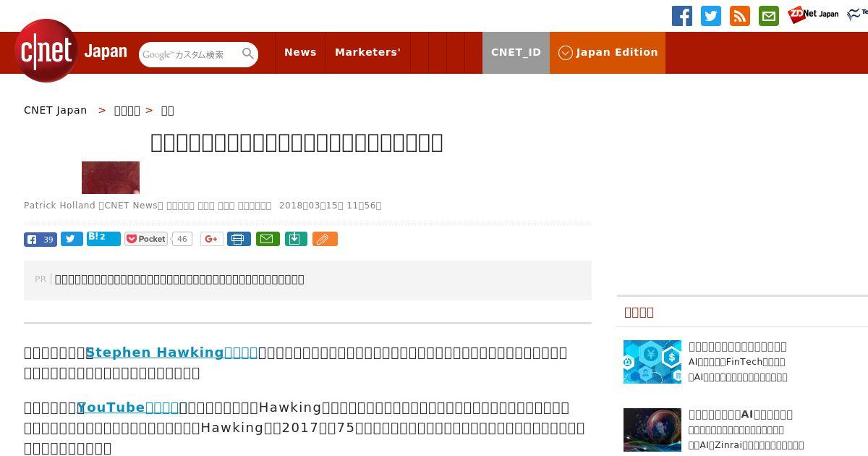The image size is (868, 456).
Task: Open the CNET Facebook page icon in header
Action: pyautogui.click(x=682, y=16)
